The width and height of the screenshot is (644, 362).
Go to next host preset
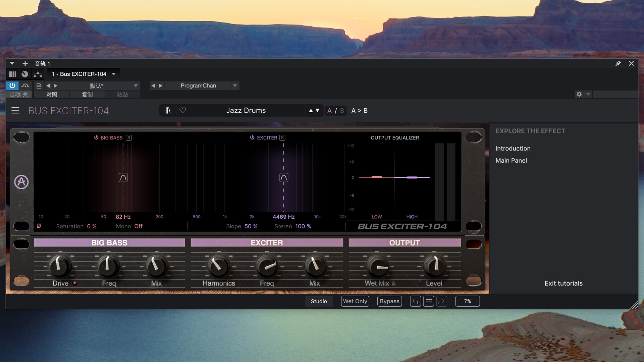56,86
